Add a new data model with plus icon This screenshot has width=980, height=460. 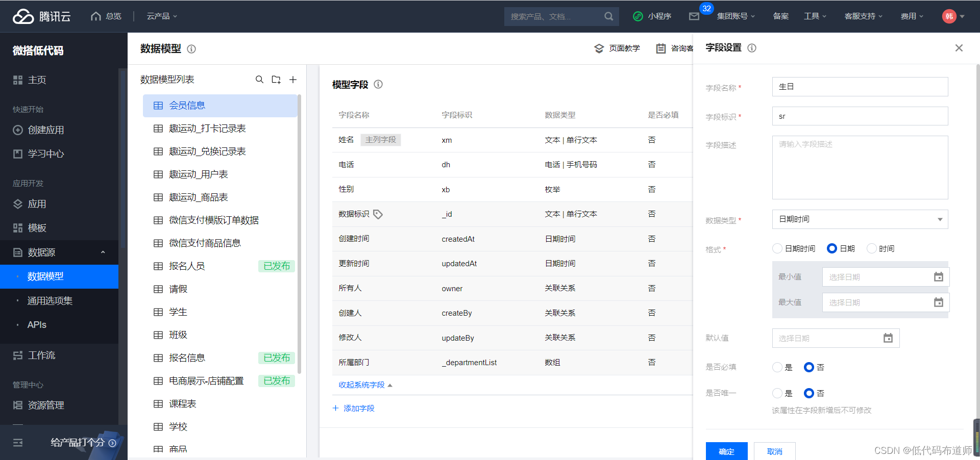pos(293,80)
